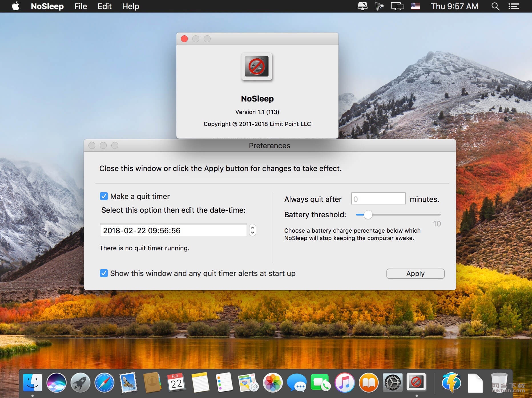Screen dimensions: 532x398
Task: Click the first monitor icon in menu bar
Action: 362,6
